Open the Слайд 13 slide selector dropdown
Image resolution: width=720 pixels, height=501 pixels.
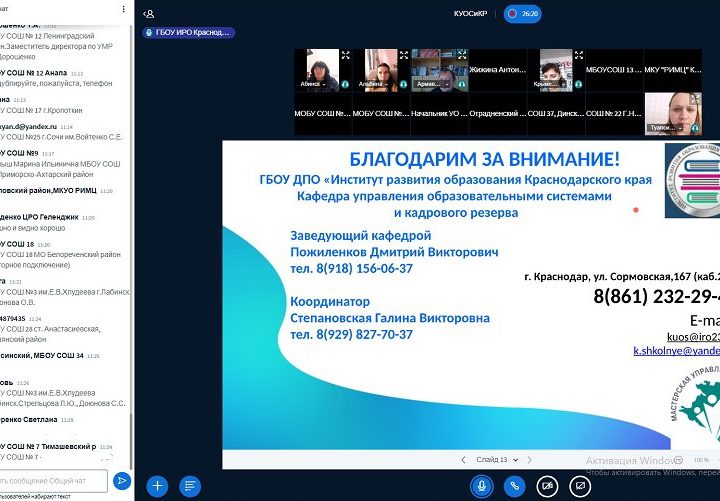(497, 459)
